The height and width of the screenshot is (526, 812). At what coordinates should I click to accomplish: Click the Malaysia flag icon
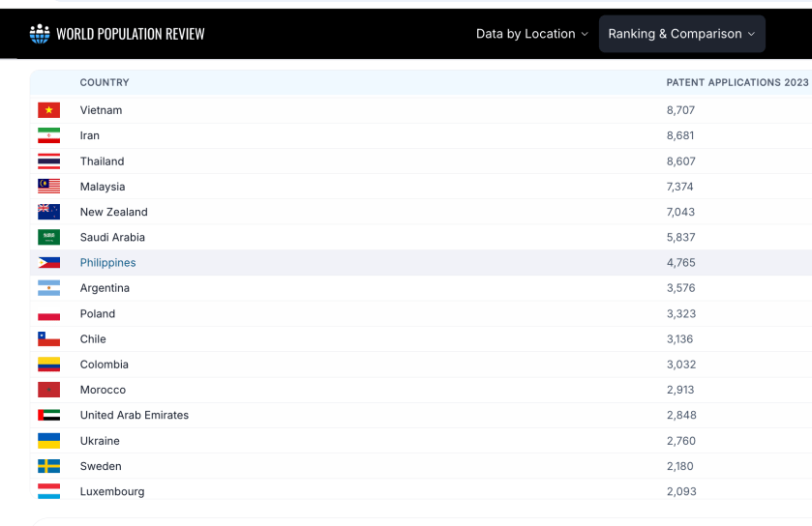coord(48,187)
